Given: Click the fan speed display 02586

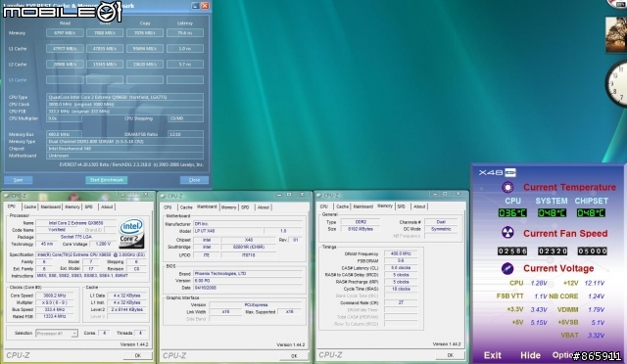Looking at the screenshot, I should 512,250.
